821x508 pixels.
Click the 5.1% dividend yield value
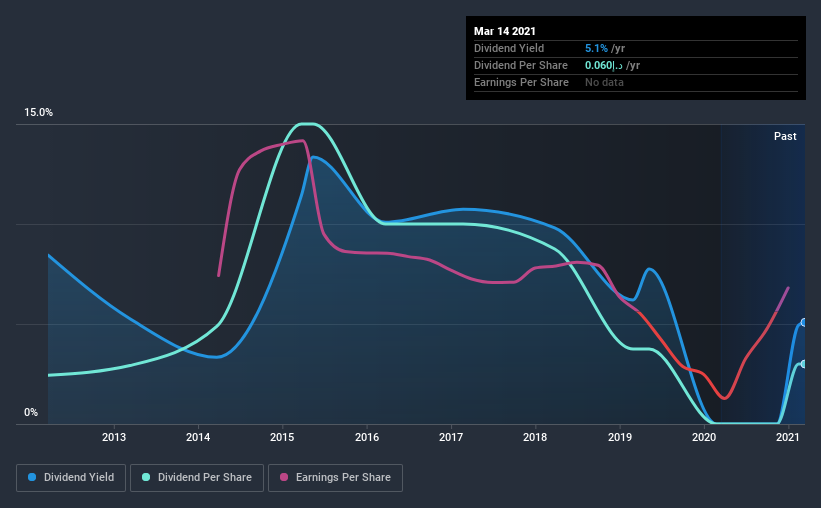596,48
